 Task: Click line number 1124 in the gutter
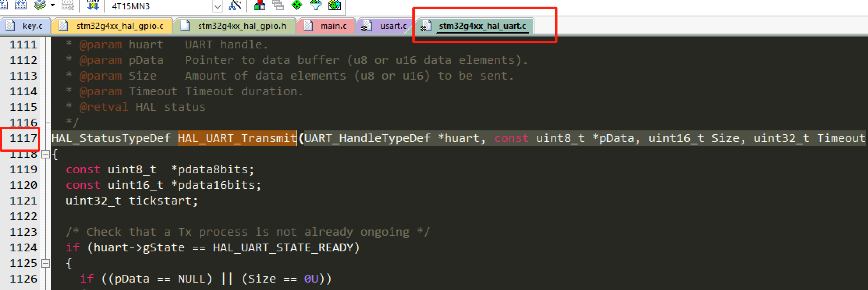23,247
